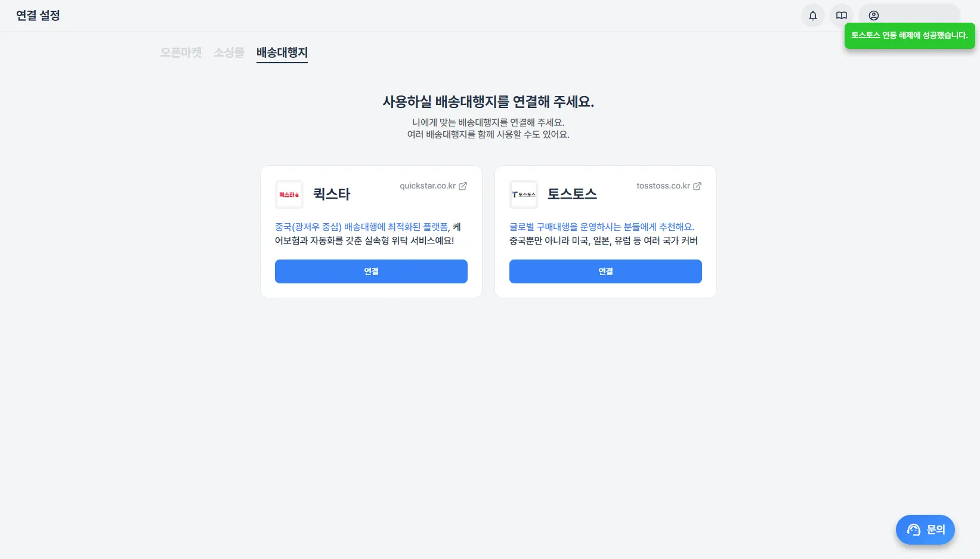Click blue 글로벌 구매대행 description text
This screenshot has width=980, height=559.
[x=601, y=227]
